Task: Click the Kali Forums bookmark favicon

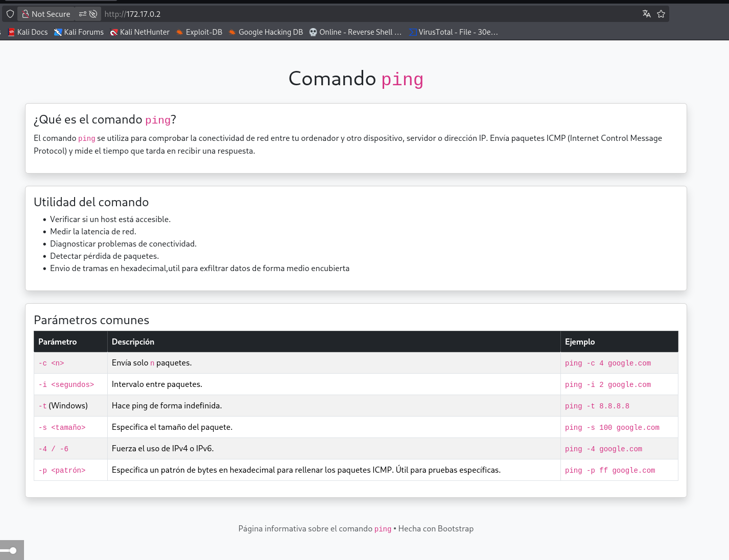Action: click(58, 32)
